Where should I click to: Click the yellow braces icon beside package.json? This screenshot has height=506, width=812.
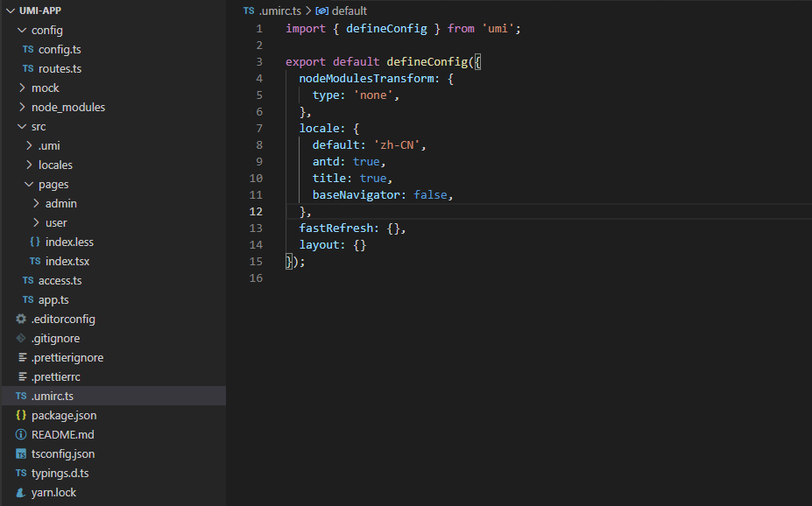click(x=21, y=415)
